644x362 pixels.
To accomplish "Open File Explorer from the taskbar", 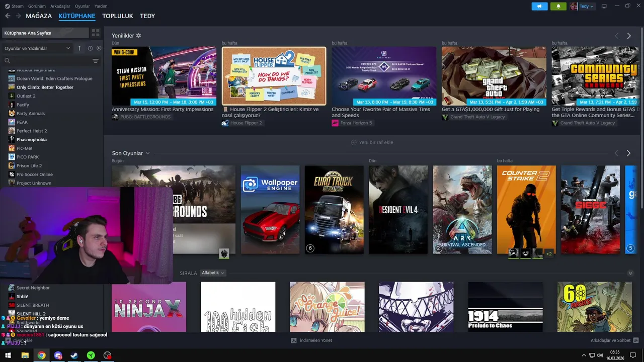I will (x=25, y=355).
